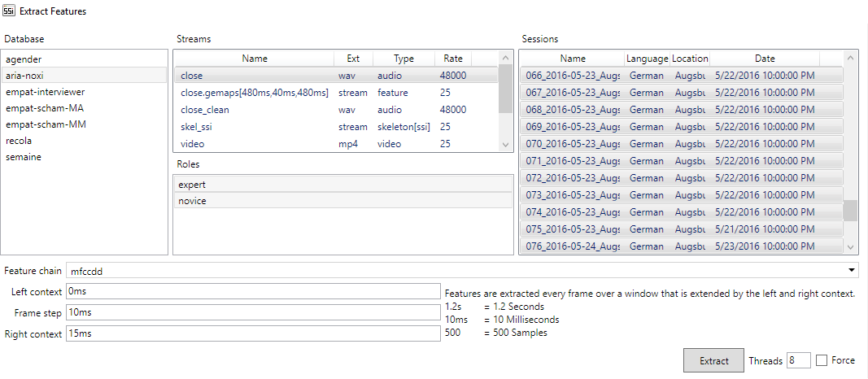Viewport: 868px width, 379px height.
Task: Select the recola database entry
Action: pos(19,141)
